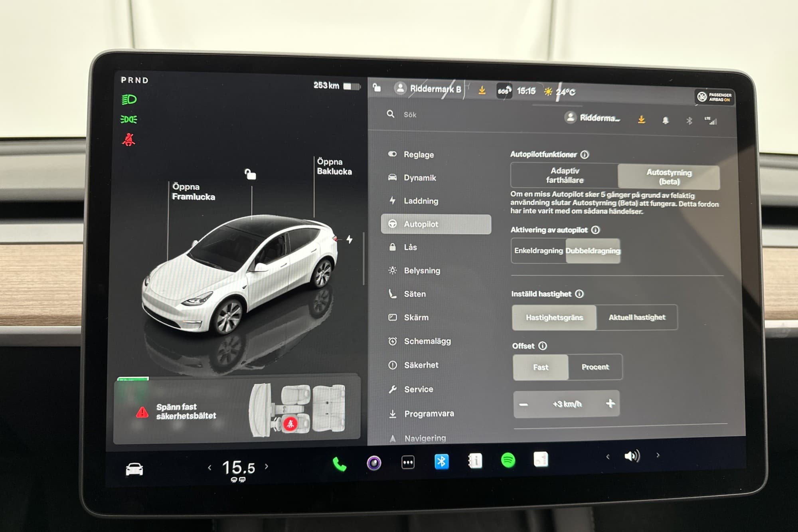Tap the software download arrow in status bar
798x532 pixels.
click(482, 90)
